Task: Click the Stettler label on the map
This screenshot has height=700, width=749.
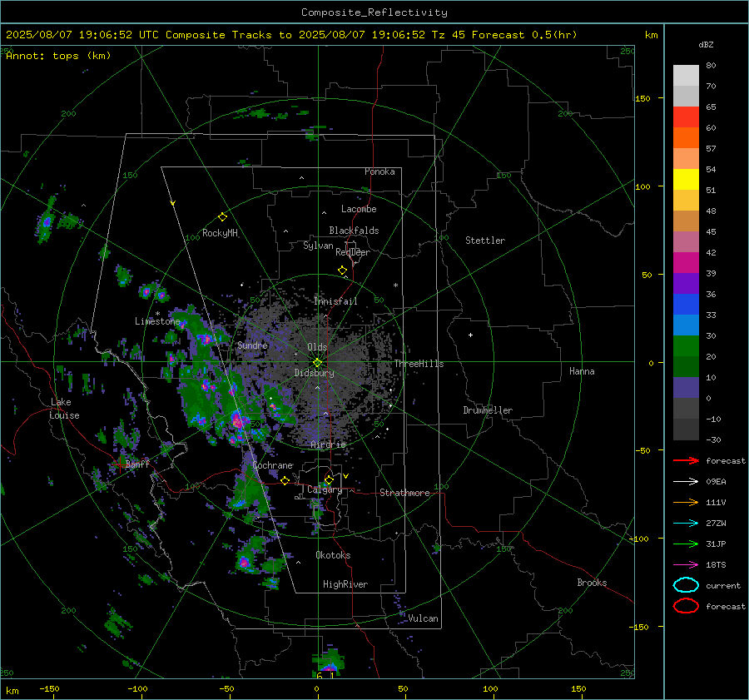Action: [485, 241]
